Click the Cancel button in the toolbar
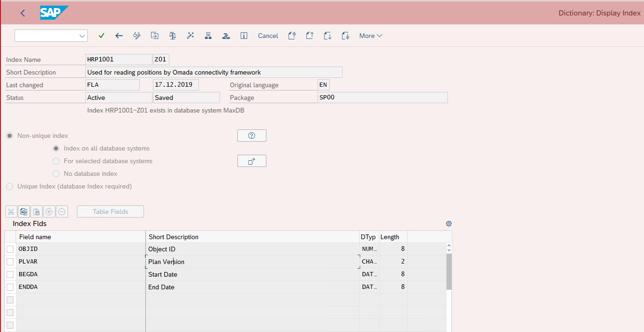 (268, 36)
